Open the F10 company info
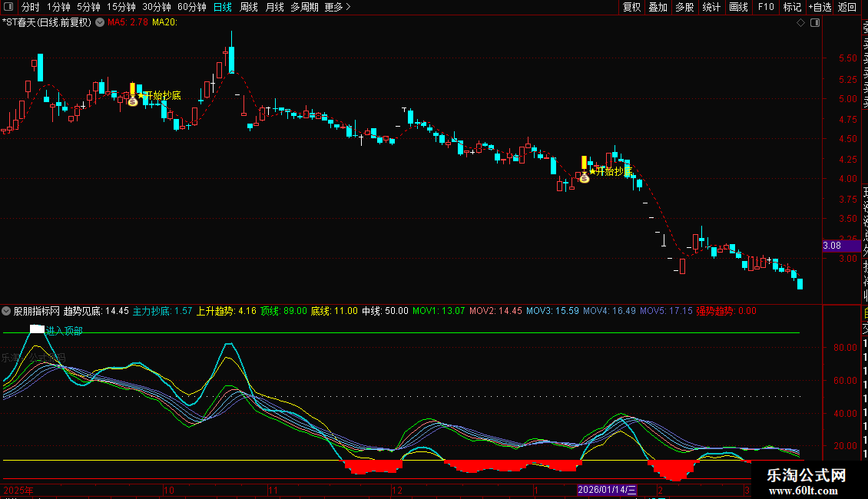 click(x=766, y=7)
